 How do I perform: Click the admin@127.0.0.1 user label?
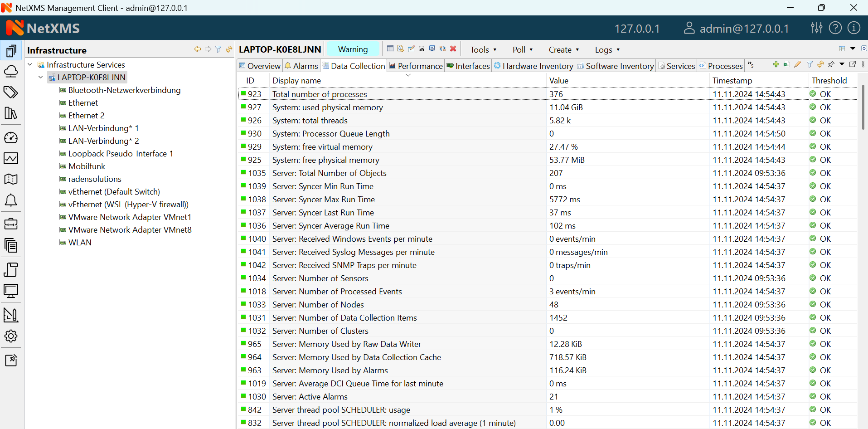tap(744, 29)
